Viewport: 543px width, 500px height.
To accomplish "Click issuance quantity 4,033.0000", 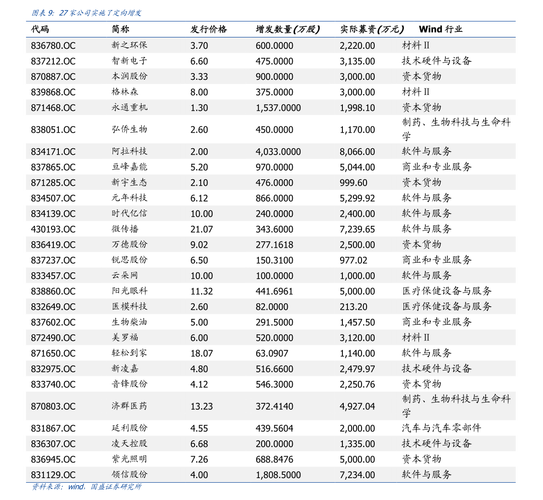I will click(278, 152).
